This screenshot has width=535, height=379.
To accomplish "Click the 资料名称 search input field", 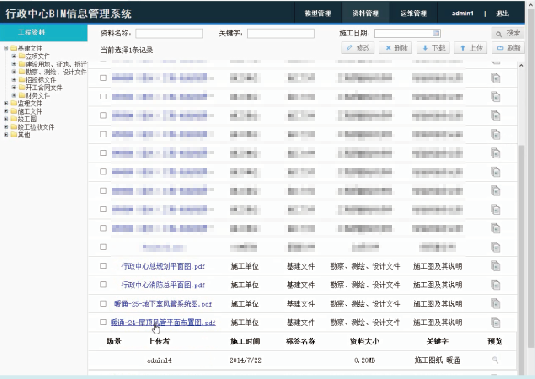I will point(169,33).
